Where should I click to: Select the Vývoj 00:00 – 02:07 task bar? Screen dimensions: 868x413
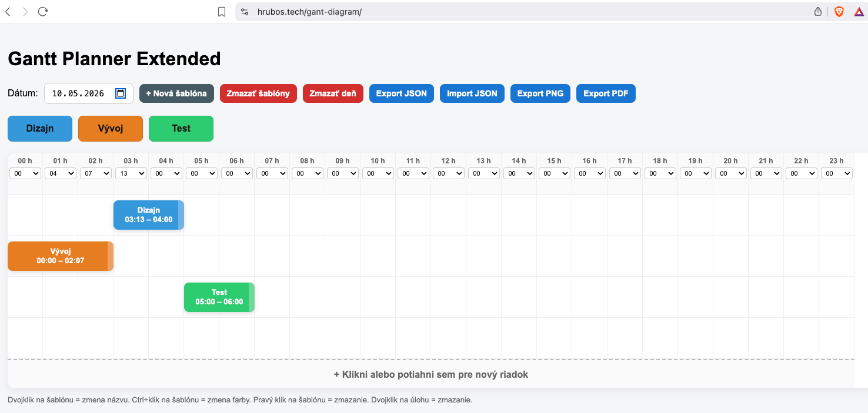point(61,256)
